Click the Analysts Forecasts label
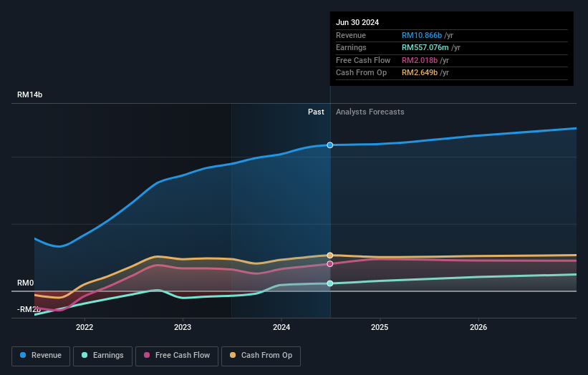This screenshot has height=375, width=588. [x=370, y=112]
